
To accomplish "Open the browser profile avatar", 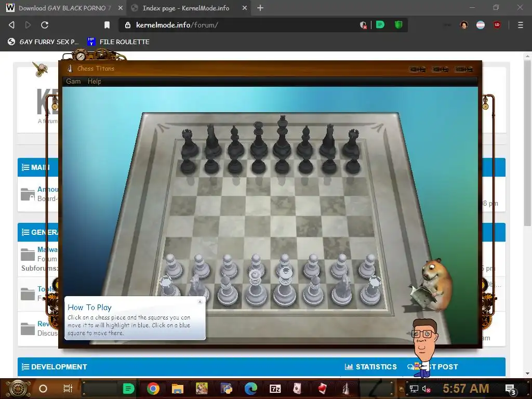I will point(464,25).
